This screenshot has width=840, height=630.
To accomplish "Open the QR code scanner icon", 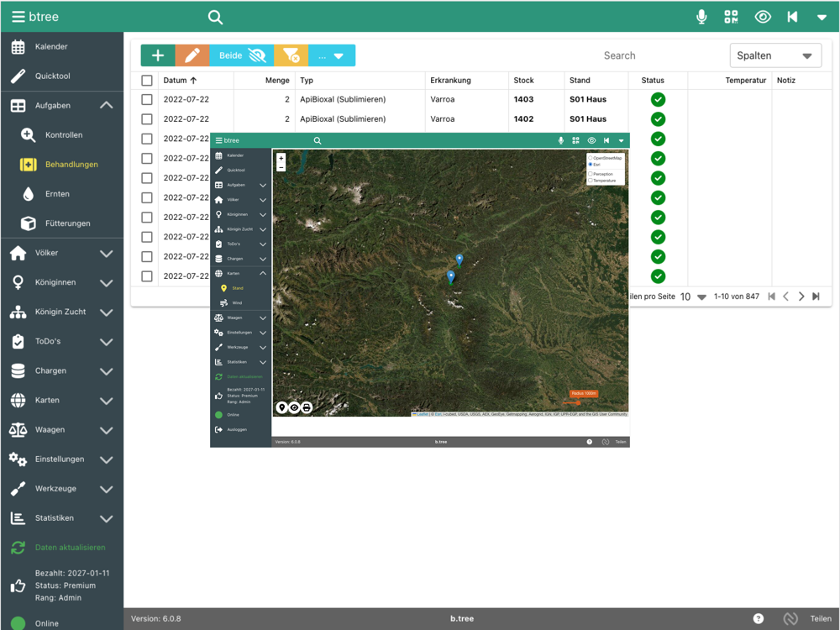I will tap(731, 17).
